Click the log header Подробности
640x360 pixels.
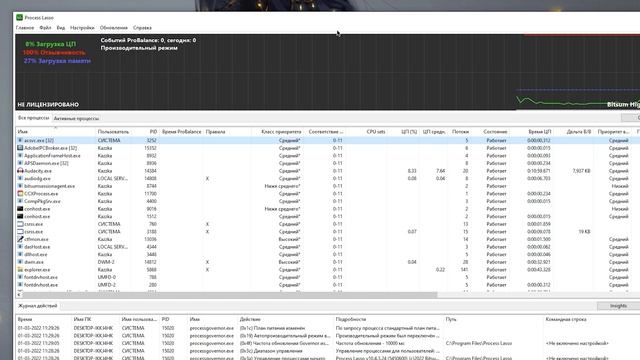[351, 319]
